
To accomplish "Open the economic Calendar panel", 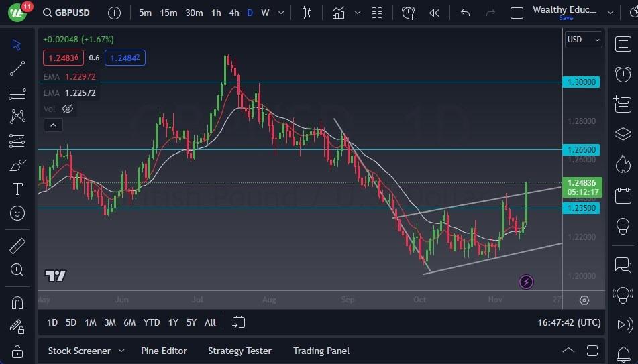I will point(623,196).
